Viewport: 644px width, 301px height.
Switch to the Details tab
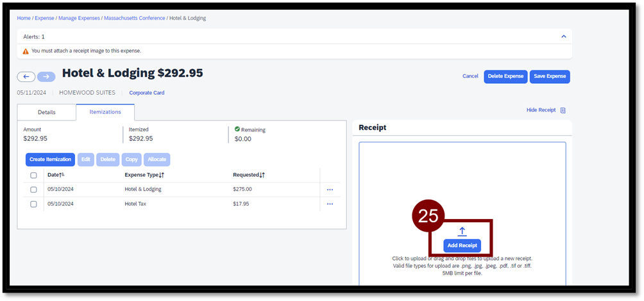(x=46, y=112)
